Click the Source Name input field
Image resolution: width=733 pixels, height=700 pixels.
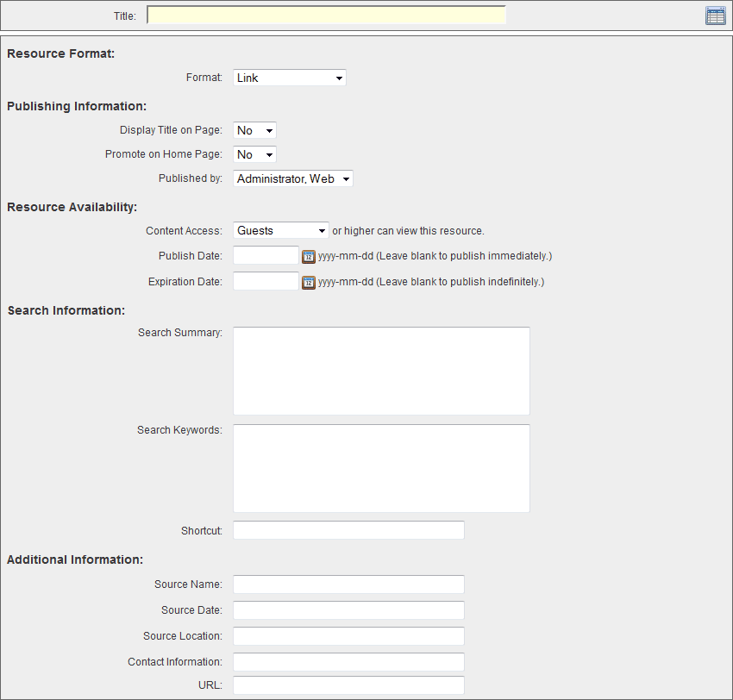pos(348,584)
